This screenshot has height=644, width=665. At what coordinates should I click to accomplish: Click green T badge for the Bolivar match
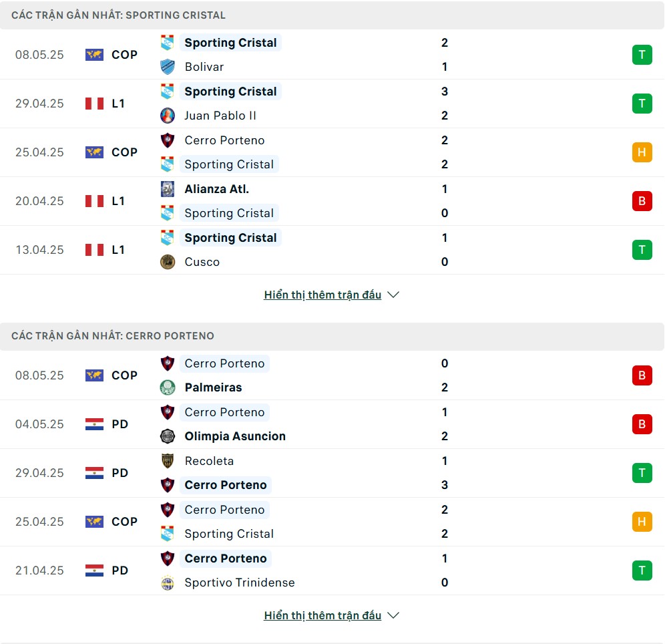pos(642,55)
